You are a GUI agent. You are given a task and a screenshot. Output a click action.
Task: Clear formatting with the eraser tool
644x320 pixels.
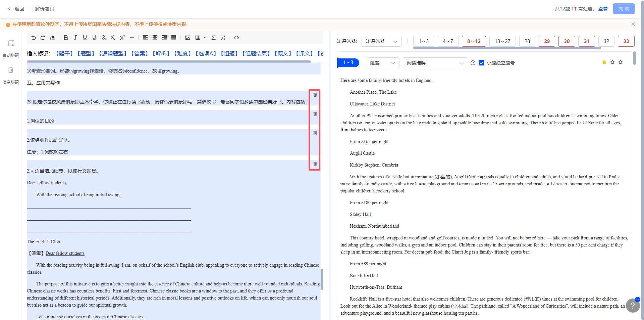pyautogui.click(x=52, y=38)
